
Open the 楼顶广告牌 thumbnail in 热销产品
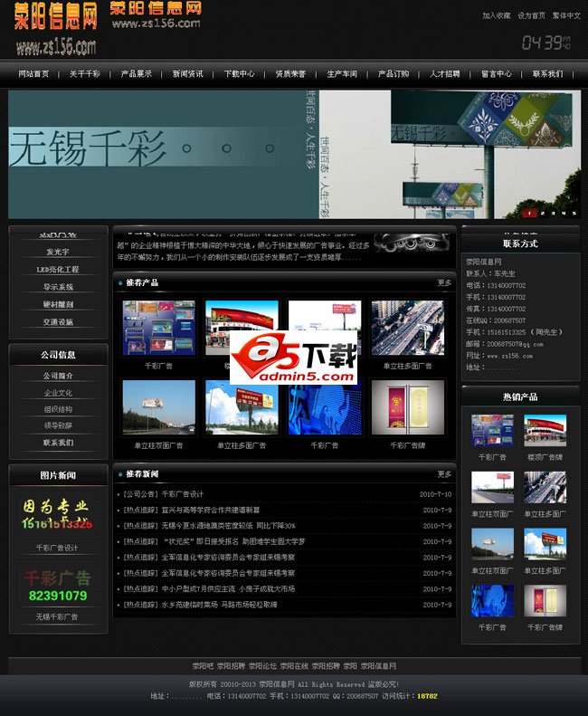(545, 430)
